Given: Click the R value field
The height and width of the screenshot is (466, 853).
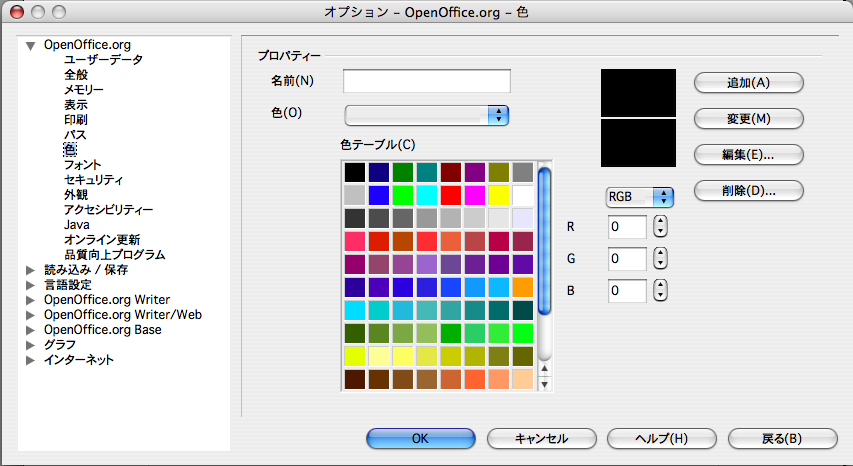Looking at the screenshot, I should (627, 227).
